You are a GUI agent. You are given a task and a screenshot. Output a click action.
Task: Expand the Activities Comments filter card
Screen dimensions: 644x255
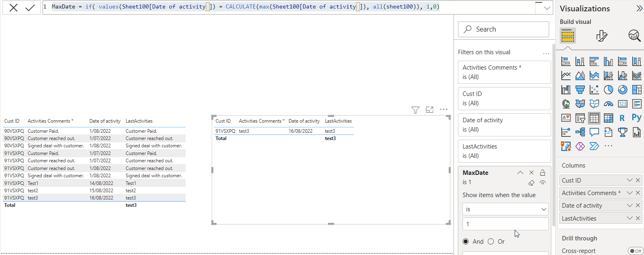[x=504, y=72]
